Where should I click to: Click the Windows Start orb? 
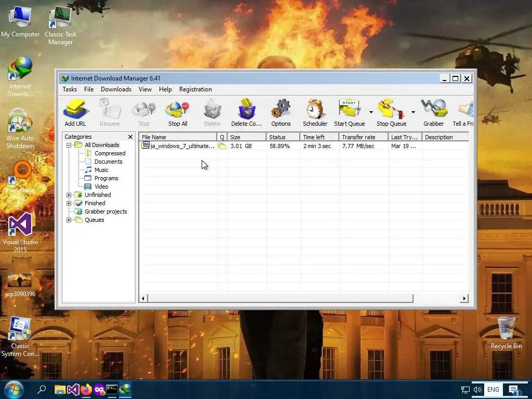(x=14, y=390)
